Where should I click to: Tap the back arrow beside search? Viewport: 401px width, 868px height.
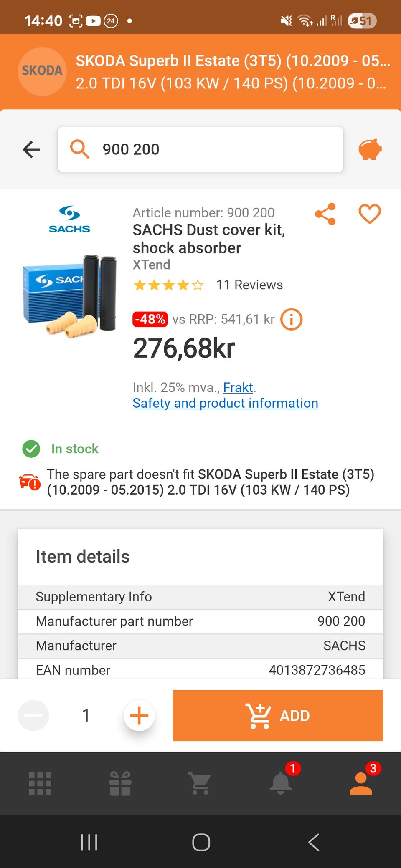point(31,149)
